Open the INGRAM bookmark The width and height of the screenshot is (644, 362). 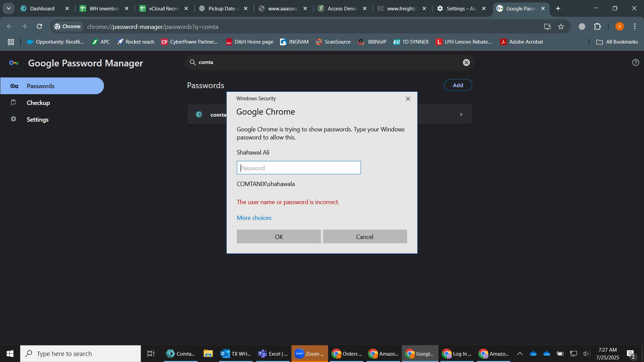tap(294, 42)
